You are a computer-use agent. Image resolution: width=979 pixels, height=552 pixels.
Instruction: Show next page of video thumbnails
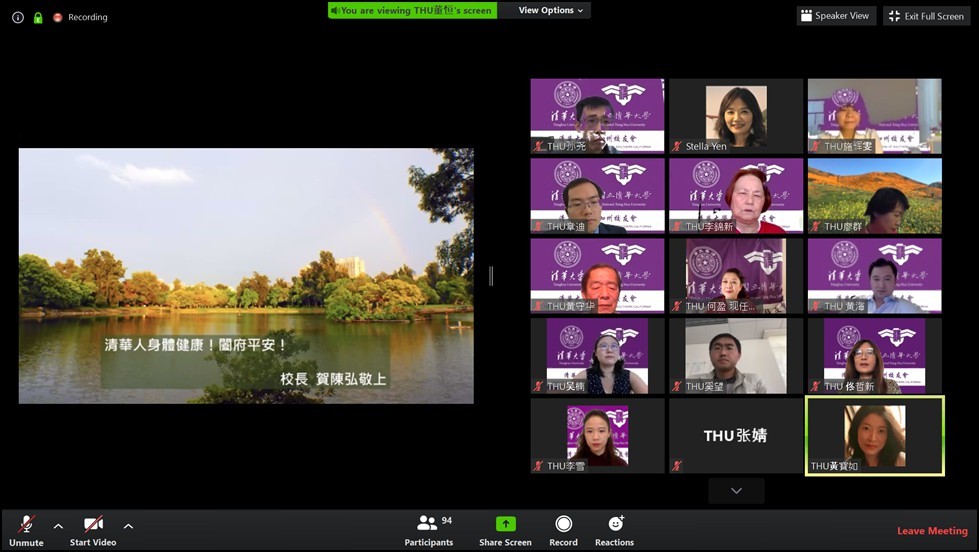tap(736, 490)
